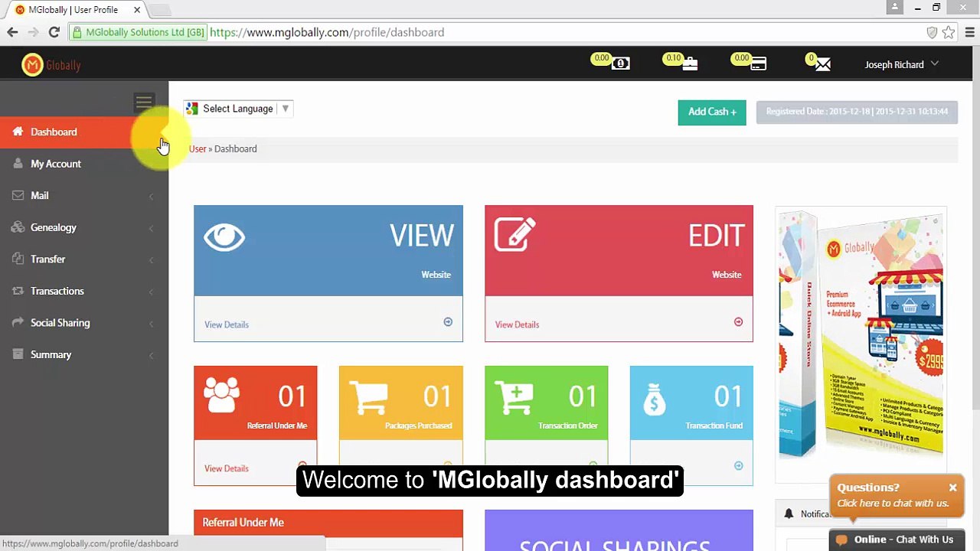Expand the Transfer sidebar submenu arrow
The width and height of the screenshot is (980, 551).
151,260
